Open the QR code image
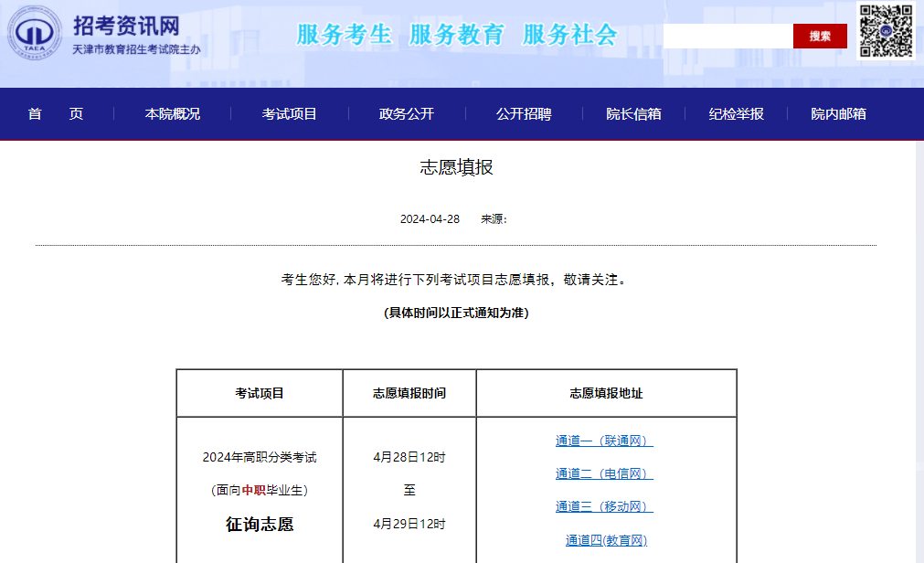 886,31
